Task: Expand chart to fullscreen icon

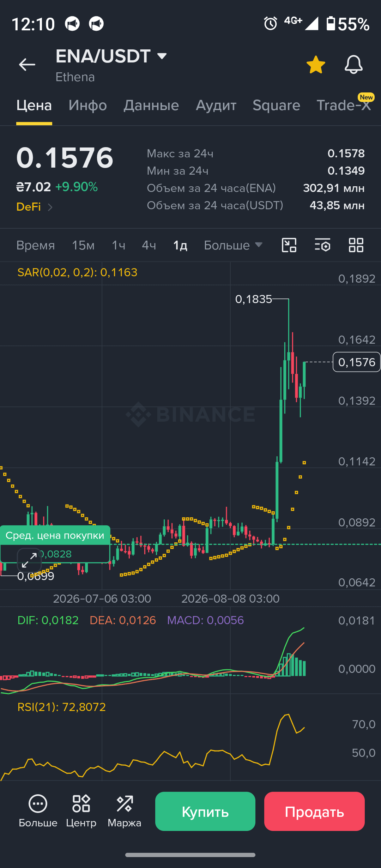Action: pos(29,560)
